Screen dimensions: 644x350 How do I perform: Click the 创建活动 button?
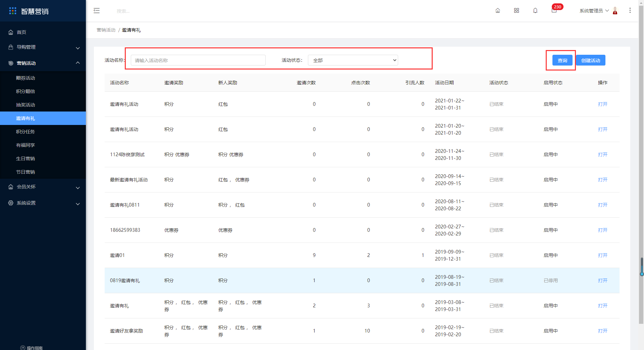(x=591, y=60)
